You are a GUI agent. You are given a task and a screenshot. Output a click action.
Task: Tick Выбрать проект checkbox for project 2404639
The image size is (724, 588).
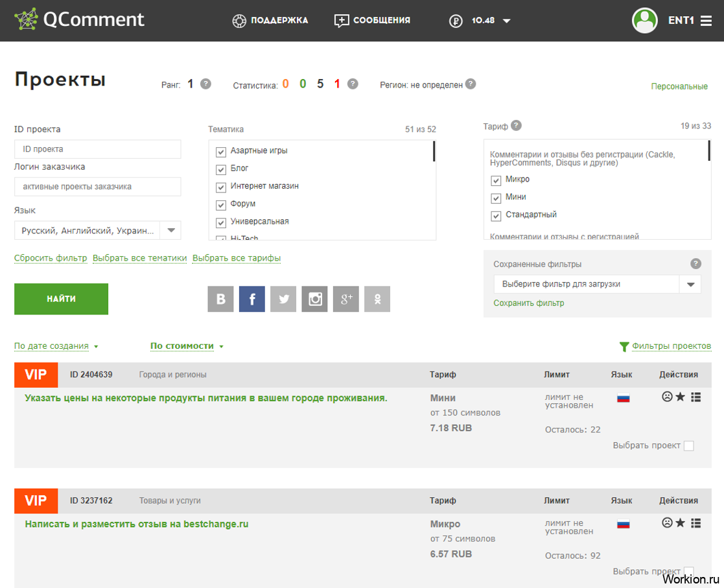(688, 446)
